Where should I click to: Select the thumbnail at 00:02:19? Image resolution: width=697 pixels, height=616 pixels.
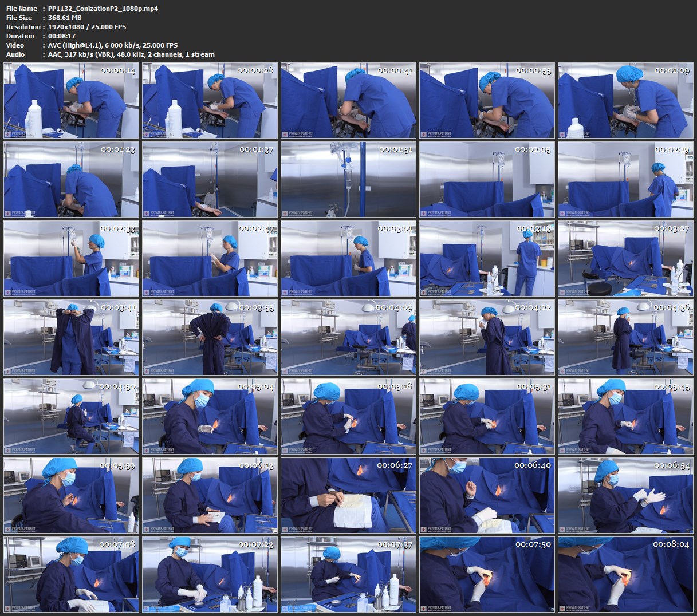(625, 179)
